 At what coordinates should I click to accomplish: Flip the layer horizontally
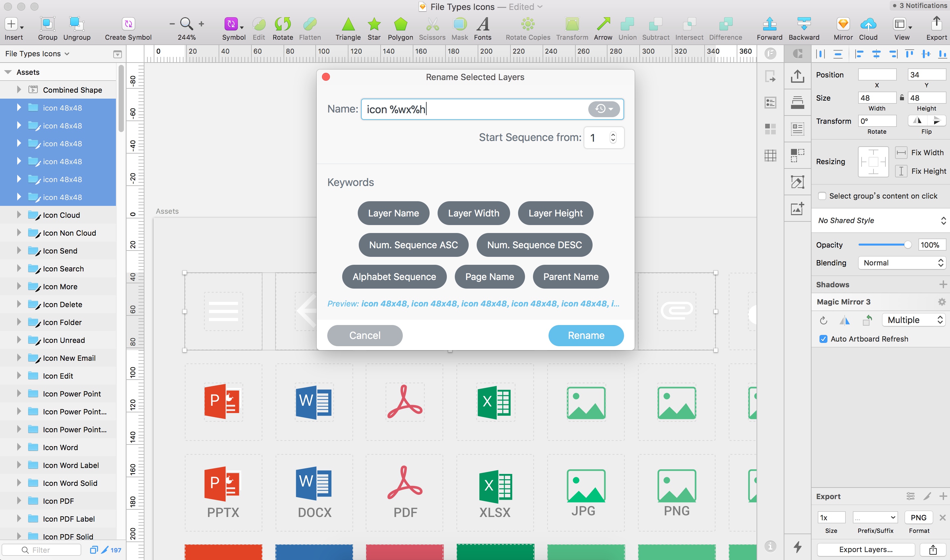917,121
